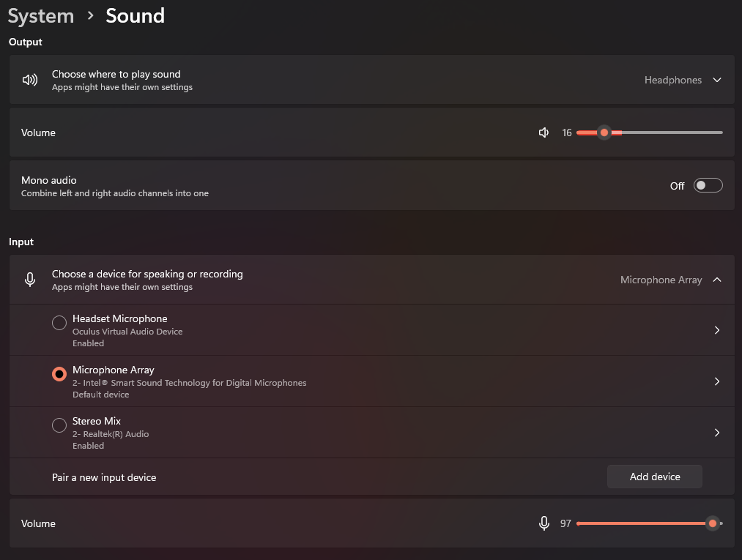Mute the microphone via input volume icon
The width and height of the screenshot is (742, 560).
[x=543, y=523]
